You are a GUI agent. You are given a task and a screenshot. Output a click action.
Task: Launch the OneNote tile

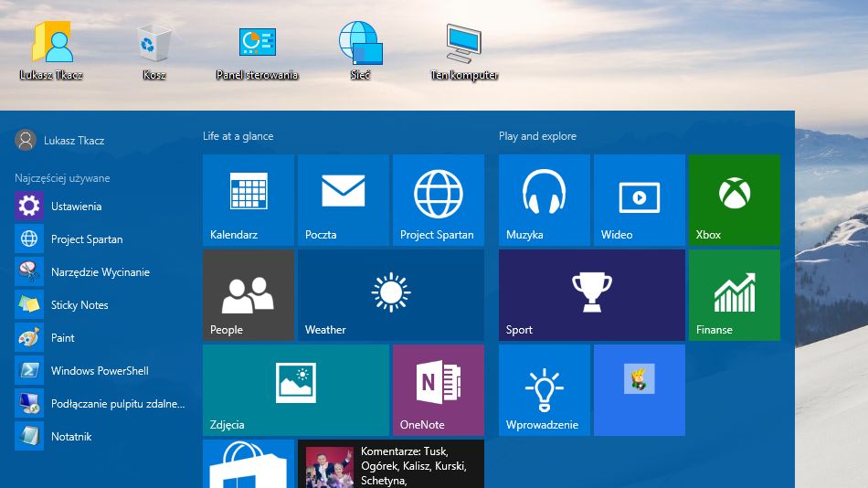point(439,390)
